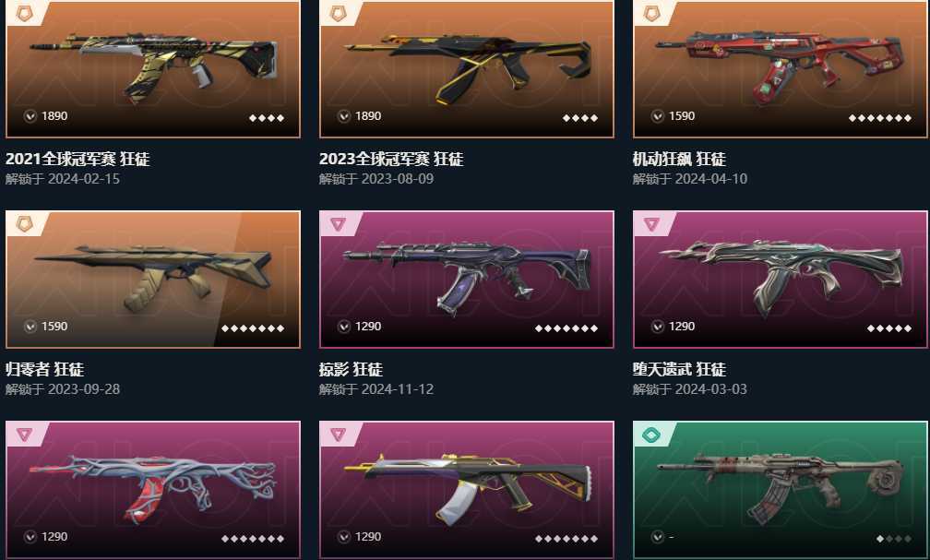Click the pink triangle tier icon on 掠影 card
Screen dimensions: 930x560
(338, 223)
